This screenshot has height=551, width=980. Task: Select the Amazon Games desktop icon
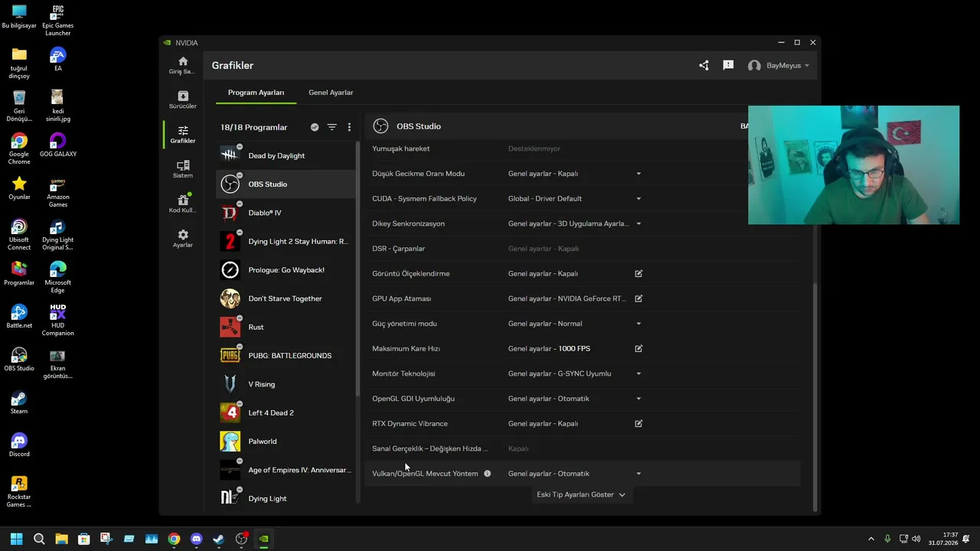(x=57, y=192)
